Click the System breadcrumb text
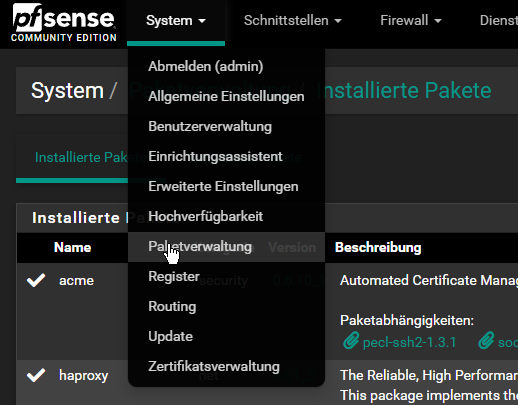Screen dimensions: 518x405 click(x=67, y=90)
